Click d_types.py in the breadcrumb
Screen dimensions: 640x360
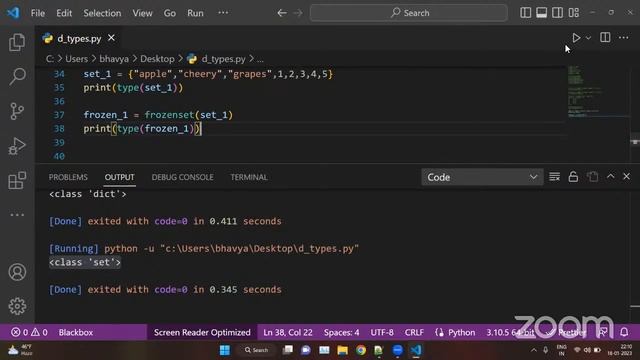tap(223, 59)
